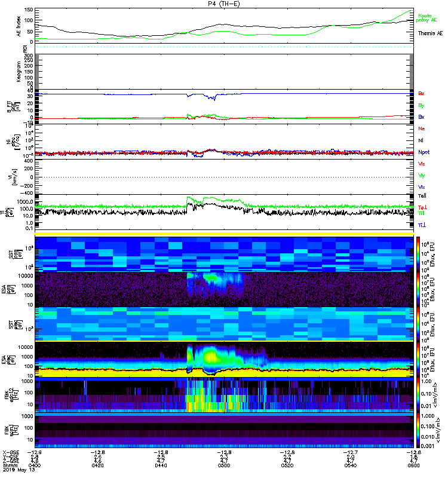The height and width of the screenshot is (478, 448).
Task: Click the plot title P4 (TH-E)
Action: click(x=223, y=4)
